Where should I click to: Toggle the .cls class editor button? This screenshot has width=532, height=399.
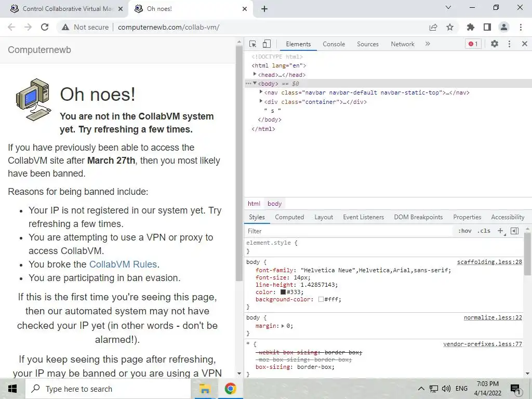point(484,231)
